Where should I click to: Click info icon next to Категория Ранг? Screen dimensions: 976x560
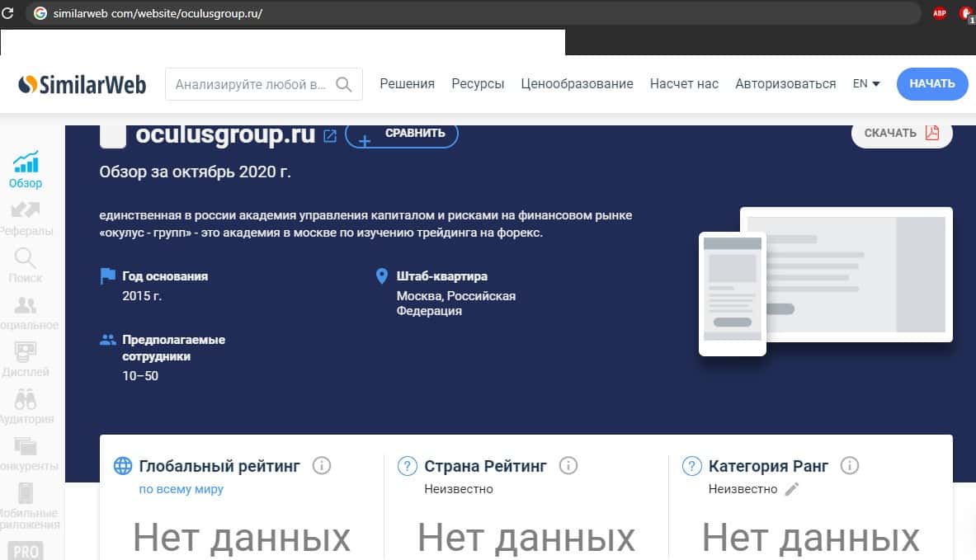click(849, 466)
